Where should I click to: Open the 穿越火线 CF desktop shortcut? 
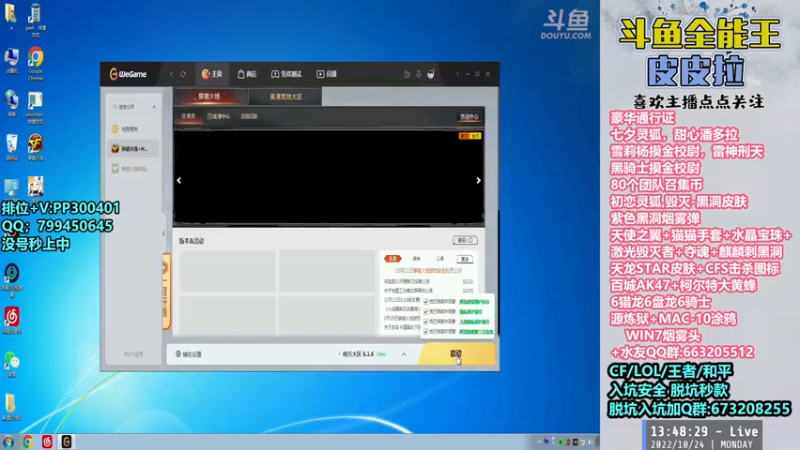[35, 147]
